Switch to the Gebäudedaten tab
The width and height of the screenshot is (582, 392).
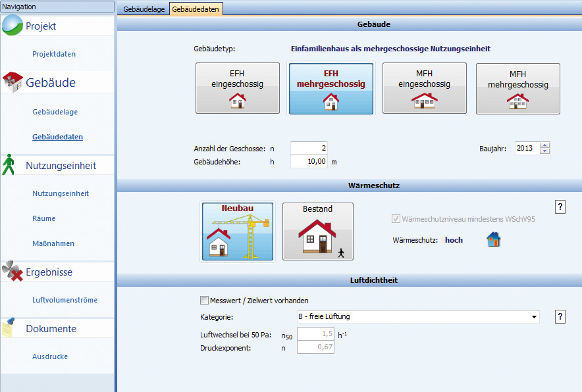(196, 9)
